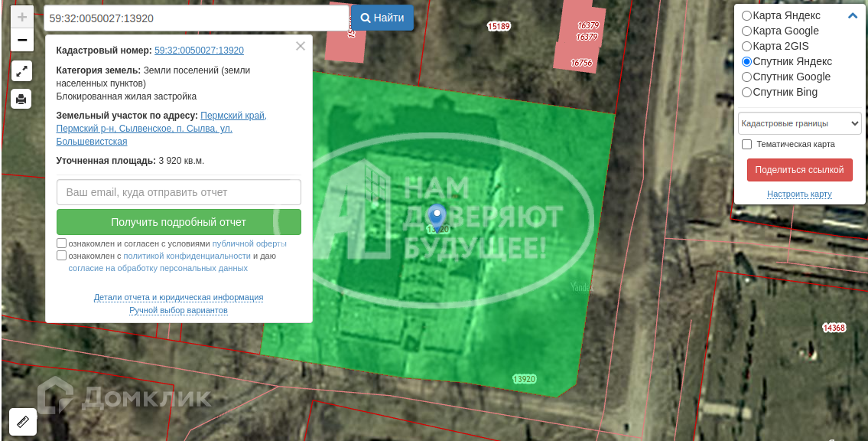Zoom out with the minus button

click(x=22, y=41)
